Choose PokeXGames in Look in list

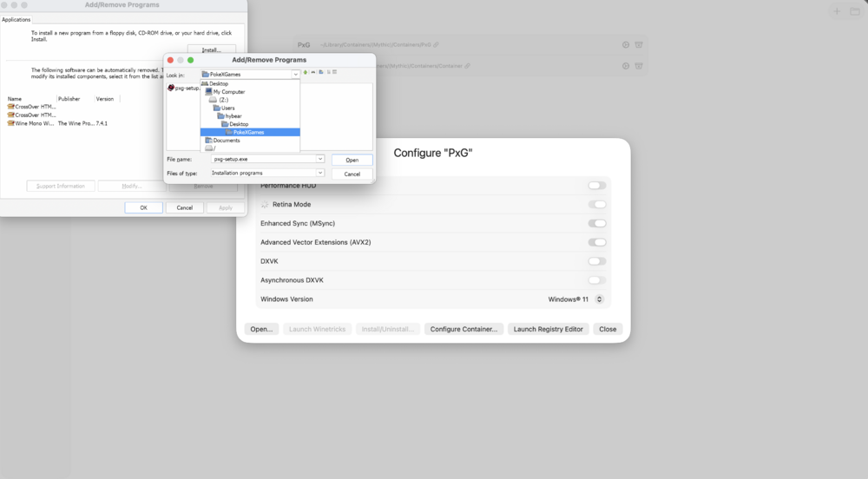tap(250, 132)
